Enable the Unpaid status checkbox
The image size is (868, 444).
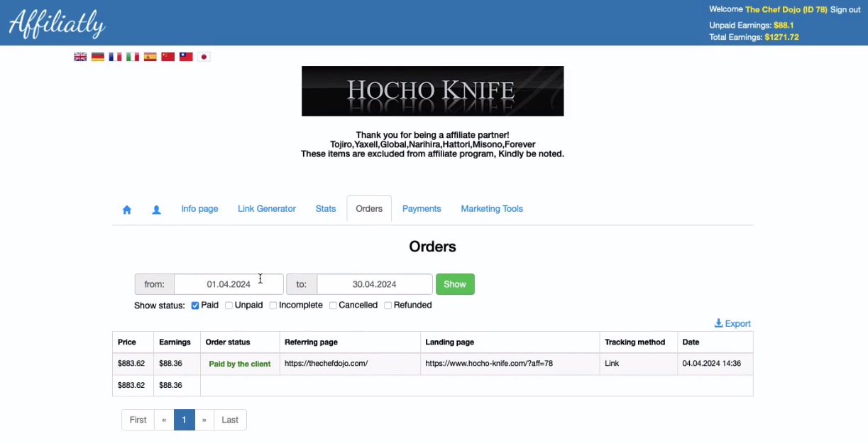[x=229, y=305]
